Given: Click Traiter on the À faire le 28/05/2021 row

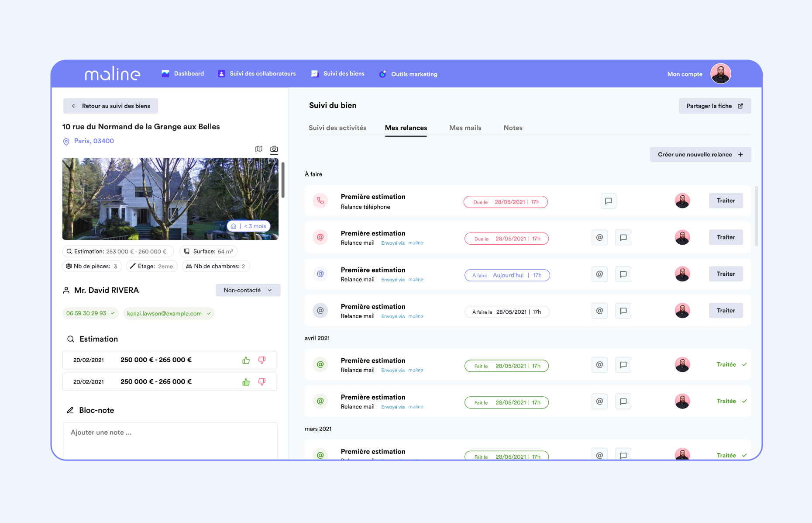Looking at the screenshot, I should point(726,311).
